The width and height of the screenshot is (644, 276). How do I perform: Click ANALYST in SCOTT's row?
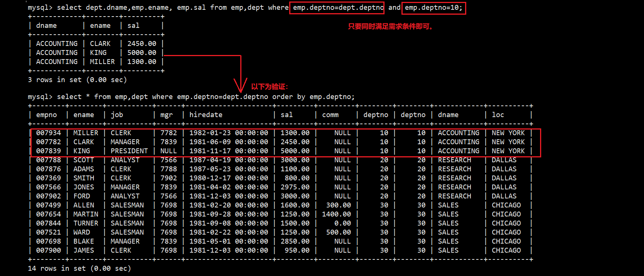point(125,160)
